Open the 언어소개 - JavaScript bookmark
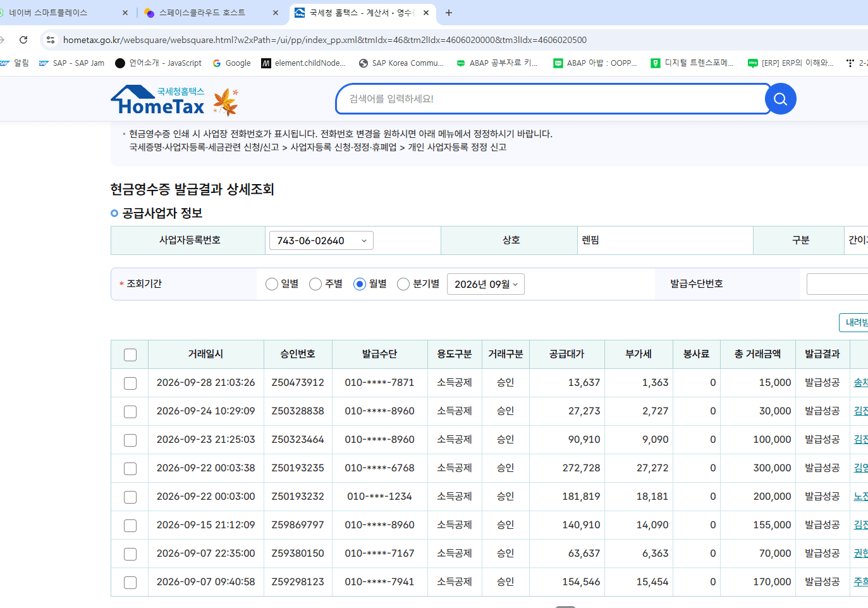 [x=158, y=63]
